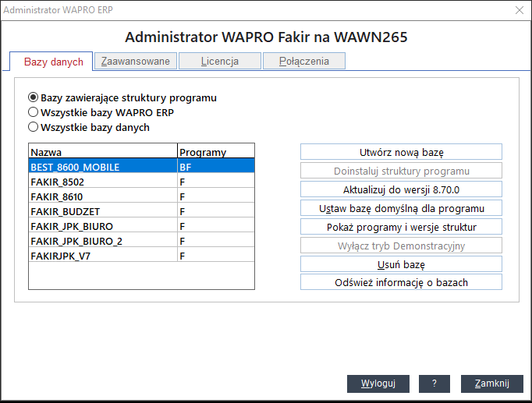
Task: Click 'Odśwież informację o bazach' button
Action: coord(401,282)
